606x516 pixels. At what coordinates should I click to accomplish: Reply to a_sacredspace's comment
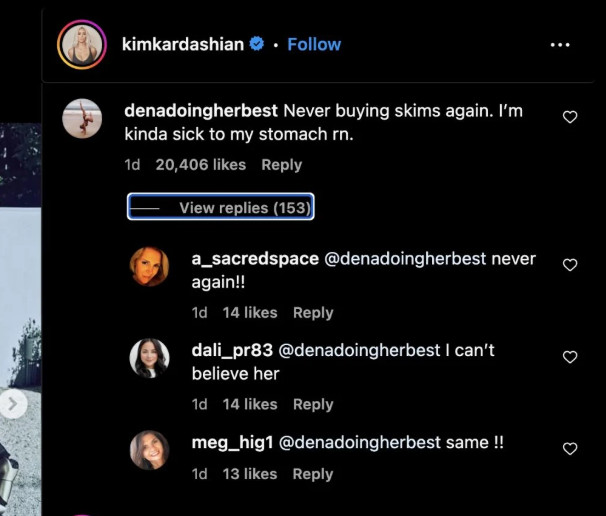point(313,313)
